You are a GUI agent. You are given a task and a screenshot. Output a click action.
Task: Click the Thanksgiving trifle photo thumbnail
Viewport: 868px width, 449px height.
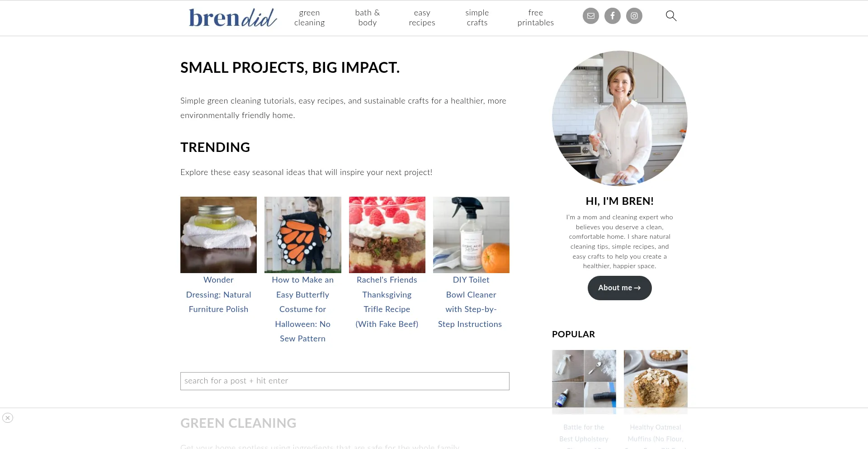pyautogui.click(x=387, y=235)
